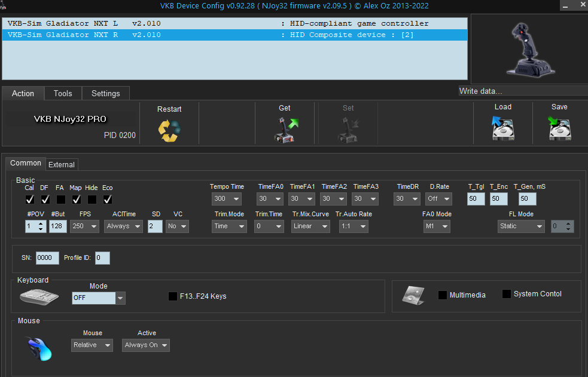Open the TimeDR dropdown

[407, 199]
